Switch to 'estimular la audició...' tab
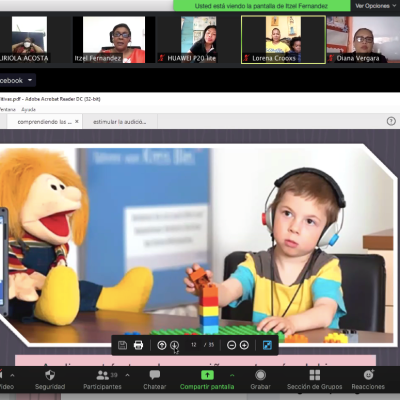This screenshot has width=400, height=400. pos(120,122)
